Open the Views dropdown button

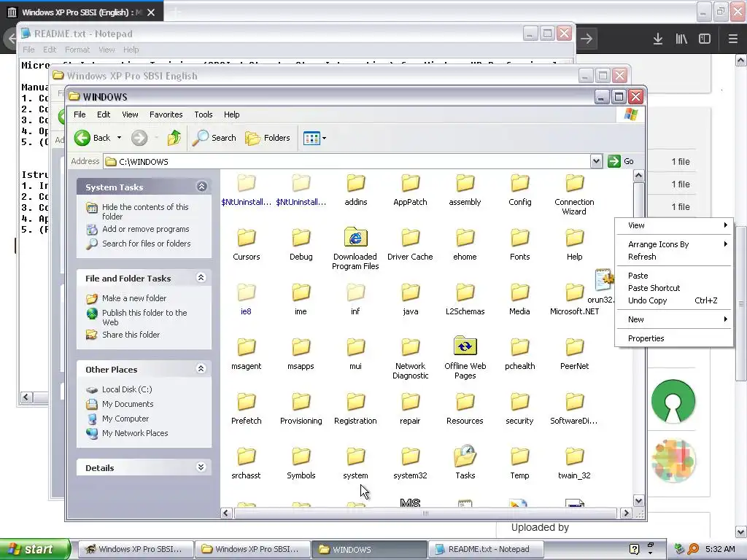tap(314, 138)
